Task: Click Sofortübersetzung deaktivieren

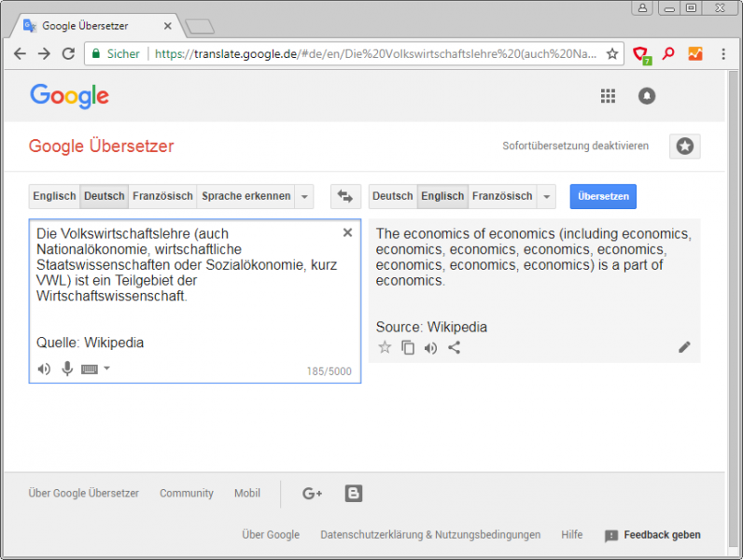Action: pos(575,146)
